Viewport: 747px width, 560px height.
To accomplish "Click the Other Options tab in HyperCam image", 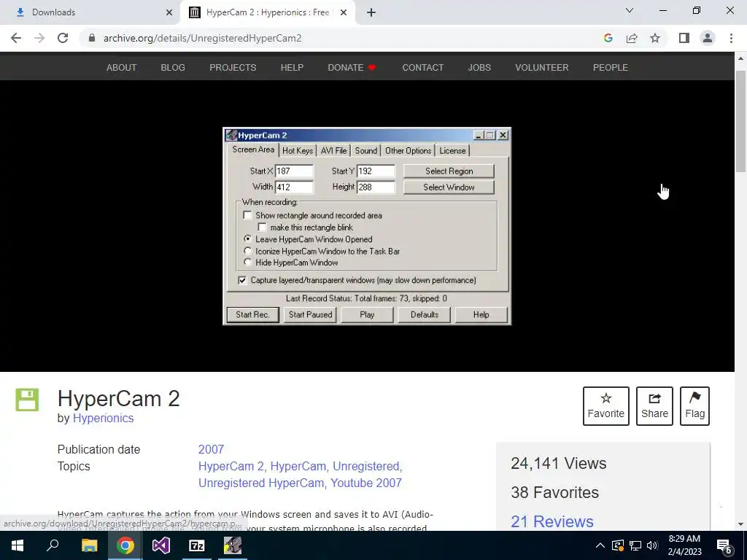I will 409,150.
